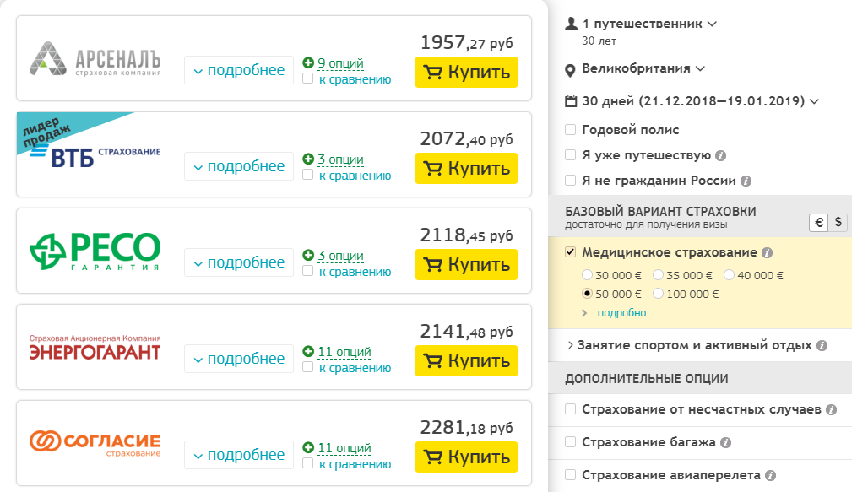Click Купить for the Согласие offer

[x=466, y=457]
